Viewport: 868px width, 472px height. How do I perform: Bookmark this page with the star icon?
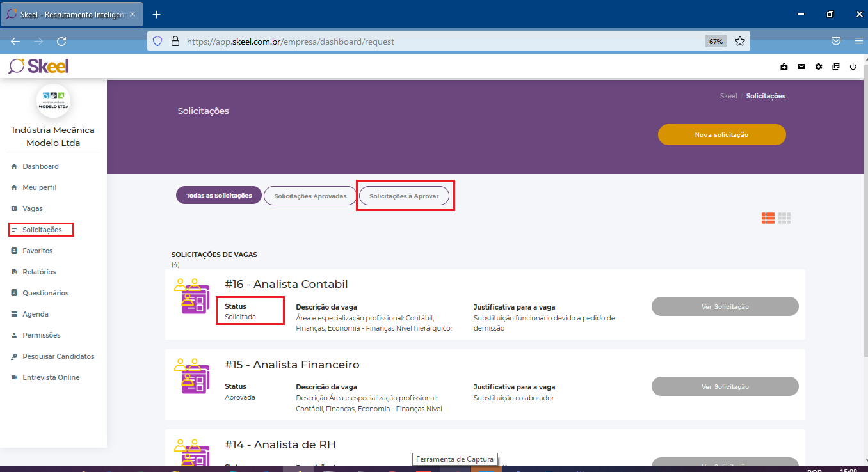pos(740,42)
